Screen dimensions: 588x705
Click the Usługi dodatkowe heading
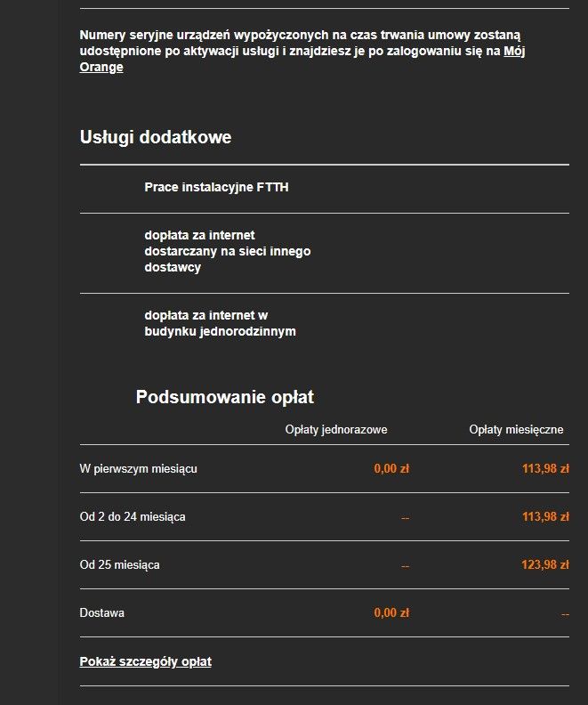click(x=156, y=137)
